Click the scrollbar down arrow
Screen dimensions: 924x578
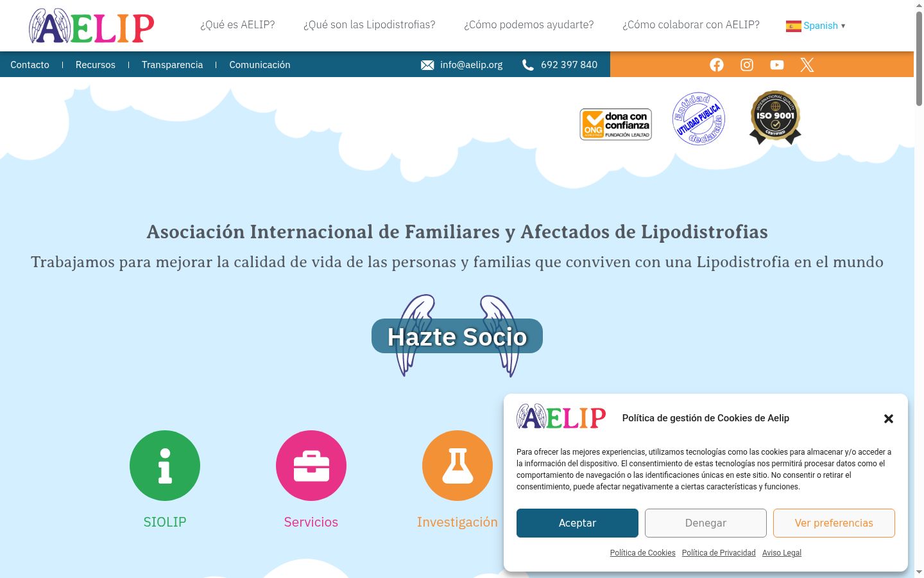pyautogui.click(x=919, y=572)
